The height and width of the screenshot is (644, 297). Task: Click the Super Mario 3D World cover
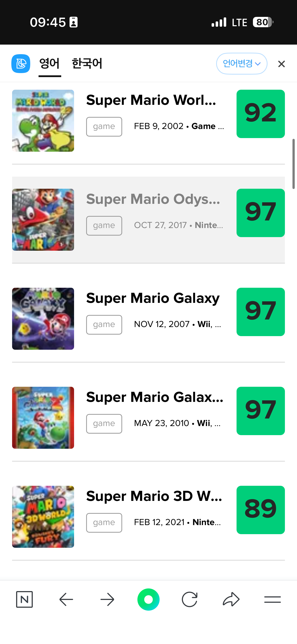43,517
